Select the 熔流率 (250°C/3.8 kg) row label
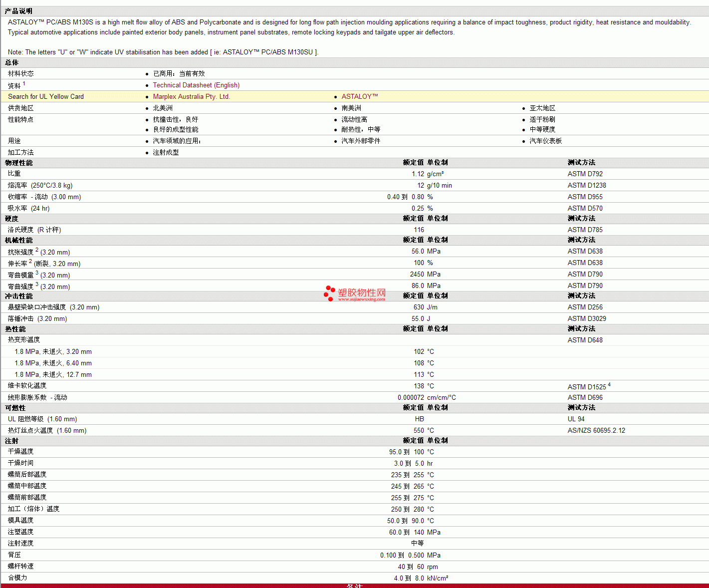Viewport: 709px width, 588px height. coord(40,186)
